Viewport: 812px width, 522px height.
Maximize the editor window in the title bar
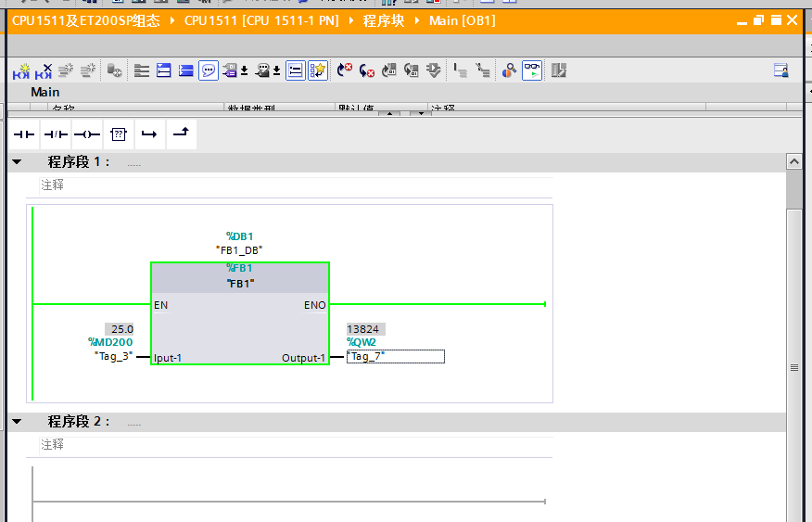tap(776, 20)
